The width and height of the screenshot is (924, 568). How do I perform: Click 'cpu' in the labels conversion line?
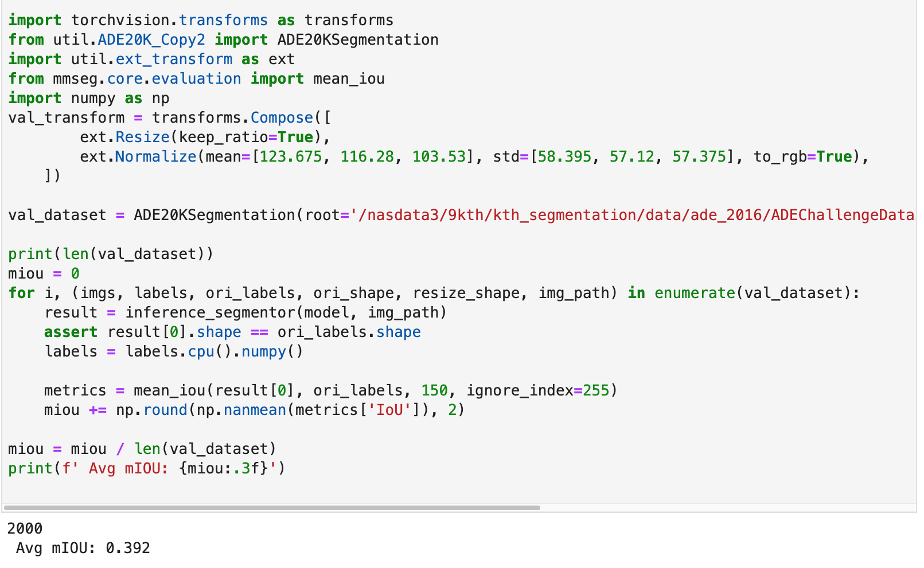[201, 351]
